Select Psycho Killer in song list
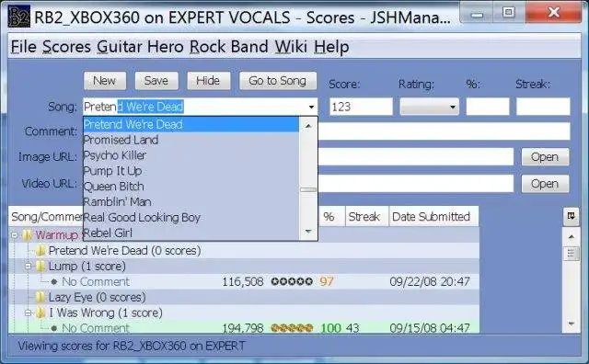The image size is (589, 364). 191,155
